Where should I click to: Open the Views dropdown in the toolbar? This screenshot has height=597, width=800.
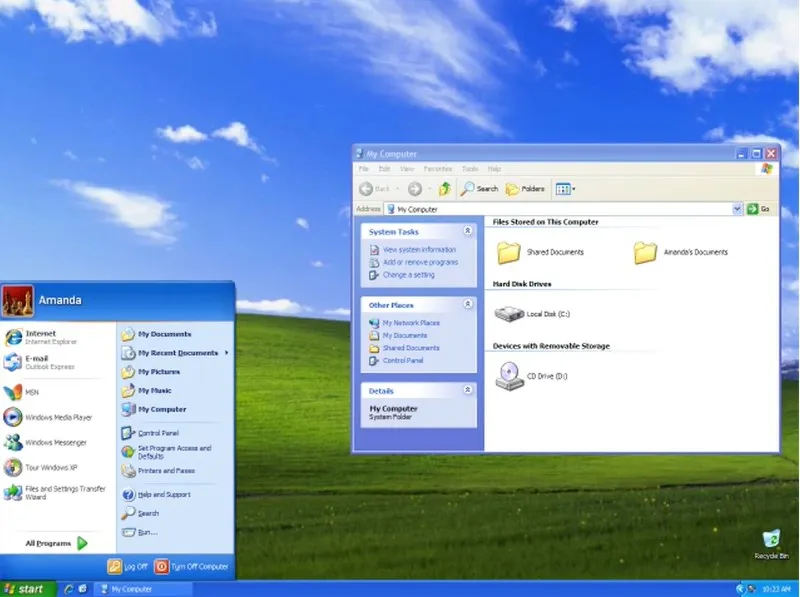(565, 189)
